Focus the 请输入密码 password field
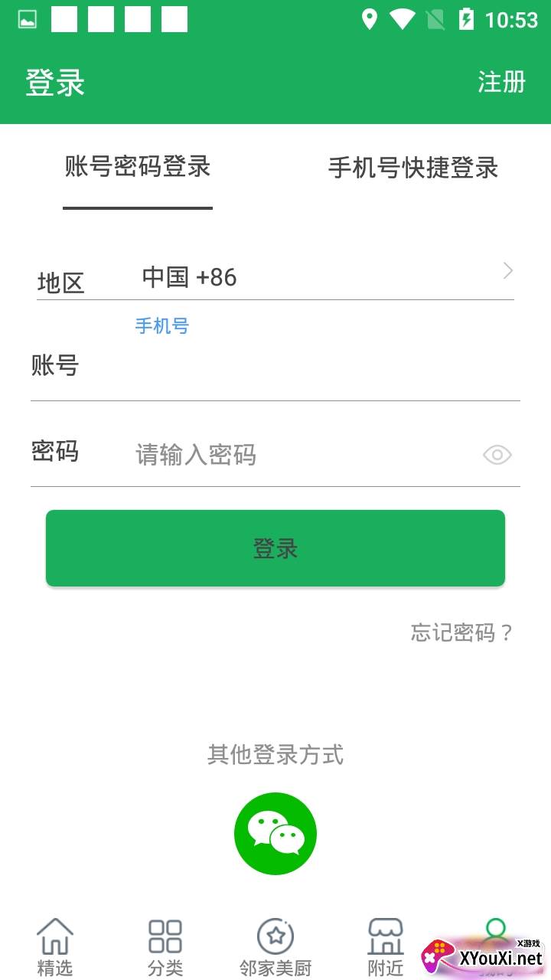Image resolution: width=551 pixels, height=980 pixels. click(306, 456)
